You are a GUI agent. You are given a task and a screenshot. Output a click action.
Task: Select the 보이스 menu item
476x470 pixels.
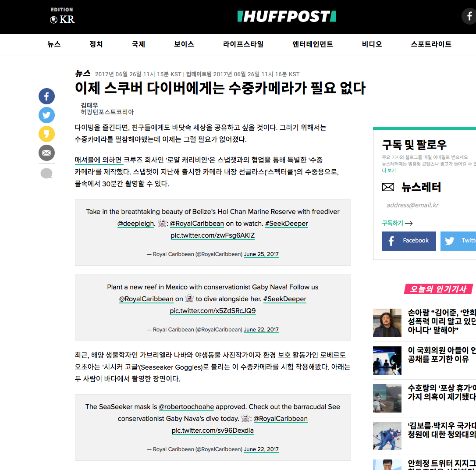[x=184, y=44]
